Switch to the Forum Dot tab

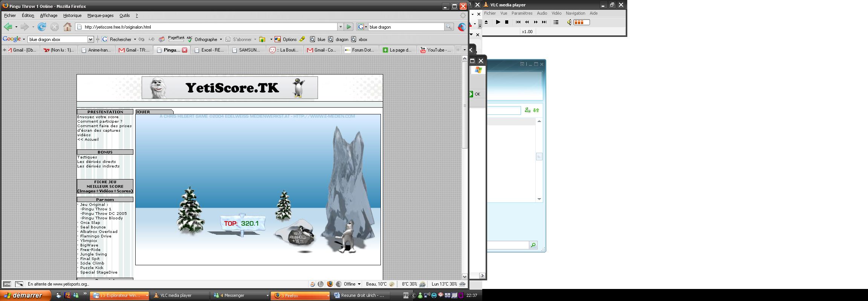(359, 50)
